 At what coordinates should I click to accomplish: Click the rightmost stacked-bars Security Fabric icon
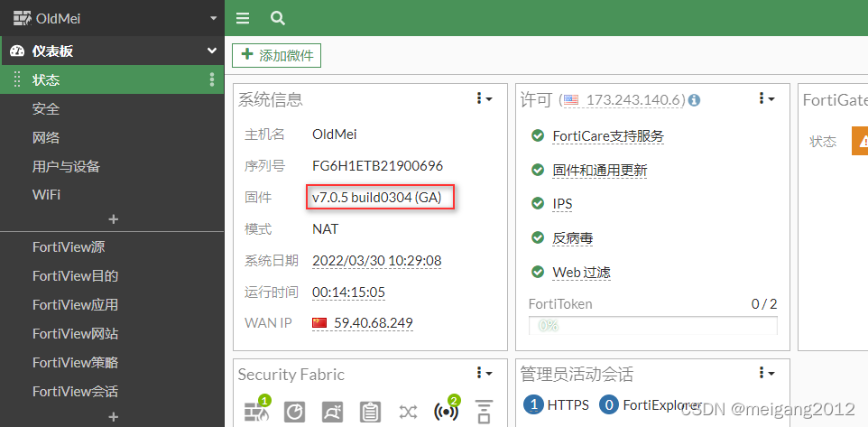(484, 412)
